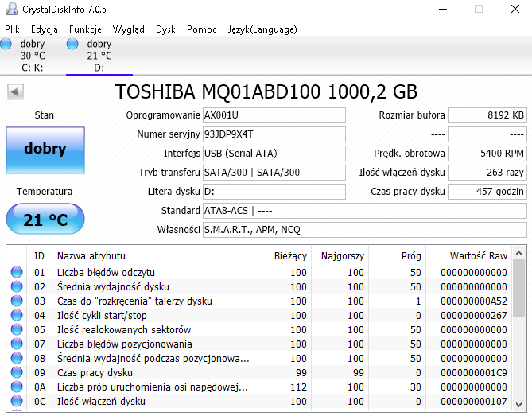The image size is (532, 416).
Task: Click status orb of attribute 0C row
Action: coord(17,401)
